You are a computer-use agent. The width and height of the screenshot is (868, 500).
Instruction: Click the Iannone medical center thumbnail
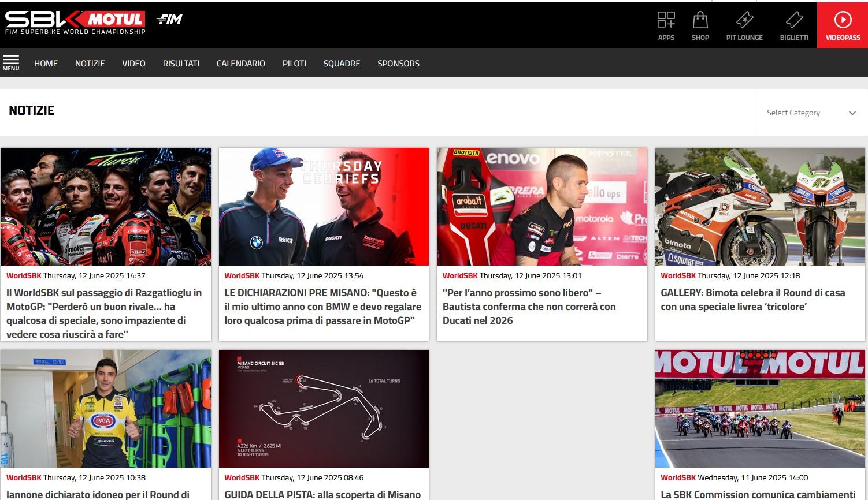tap(106, 409)
